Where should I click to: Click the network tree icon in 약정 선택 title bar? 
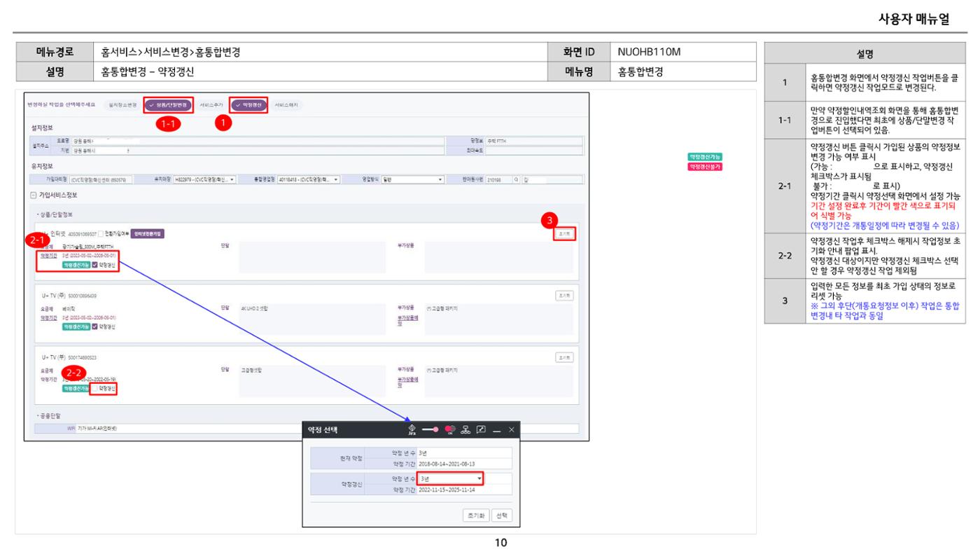coord(466,429)
